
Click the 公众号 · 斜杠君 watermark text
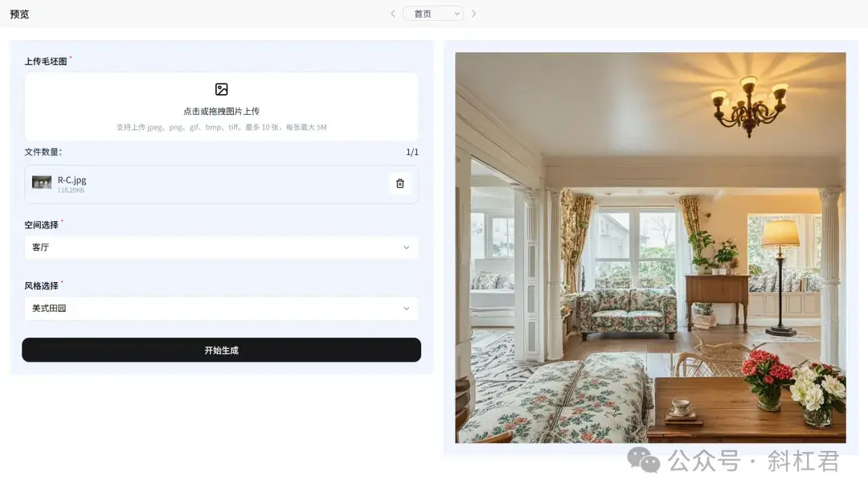[x=753, y=461]
